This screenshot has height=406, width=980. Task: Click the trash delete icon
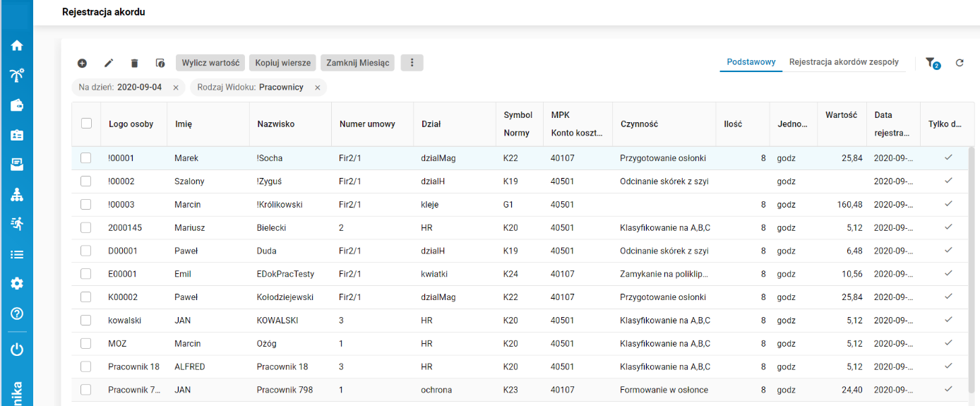(x=135, y=63)
